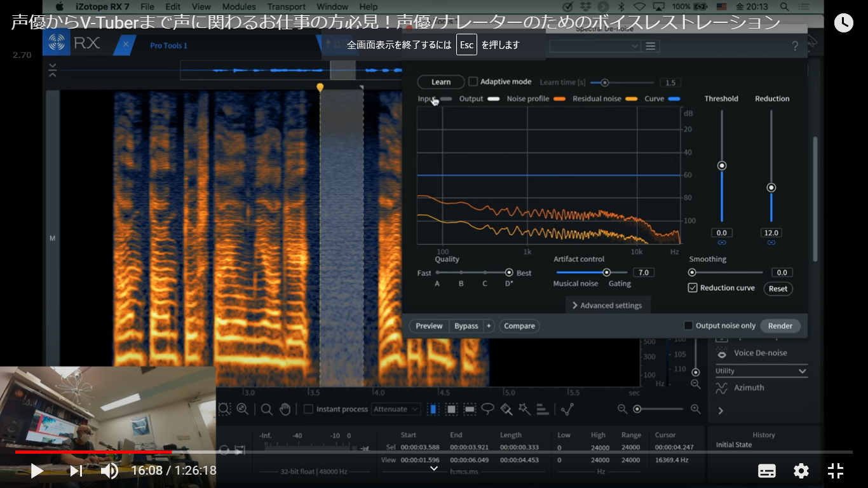Expand the module panel side arrow

[721, 411]
